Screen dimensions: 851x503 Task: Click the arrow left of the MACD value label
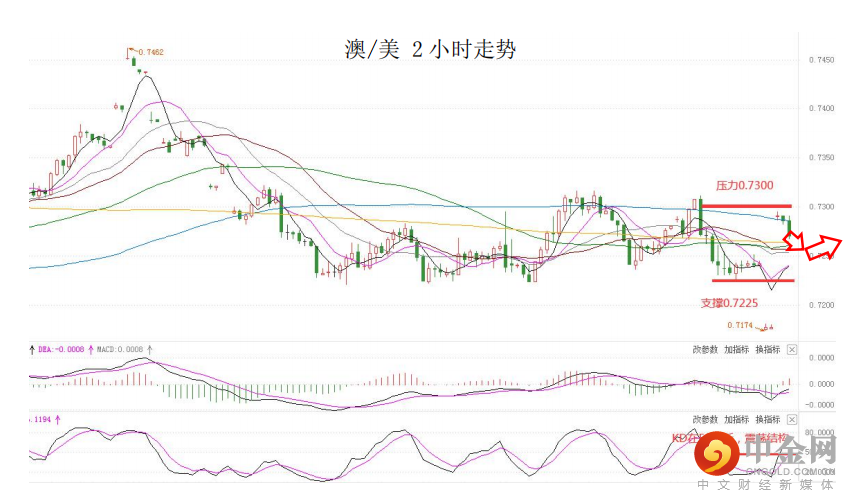[93, 350]
